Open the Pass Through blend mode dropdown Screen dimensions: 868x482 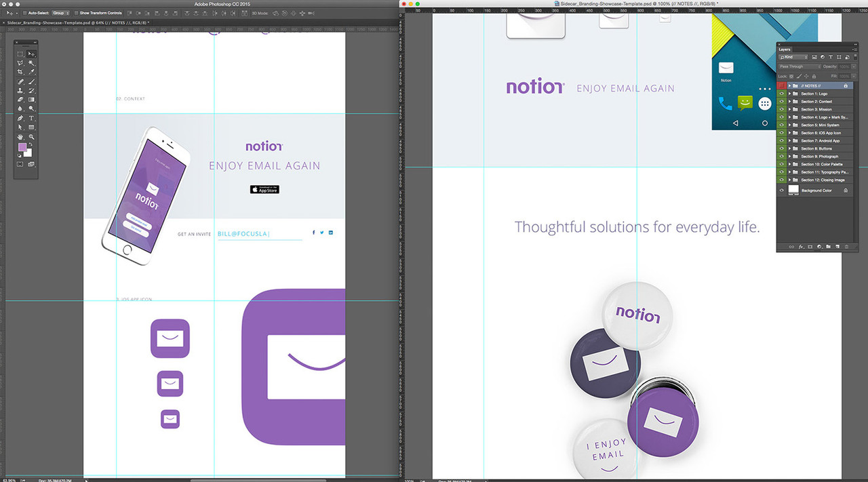click(799, 66)
